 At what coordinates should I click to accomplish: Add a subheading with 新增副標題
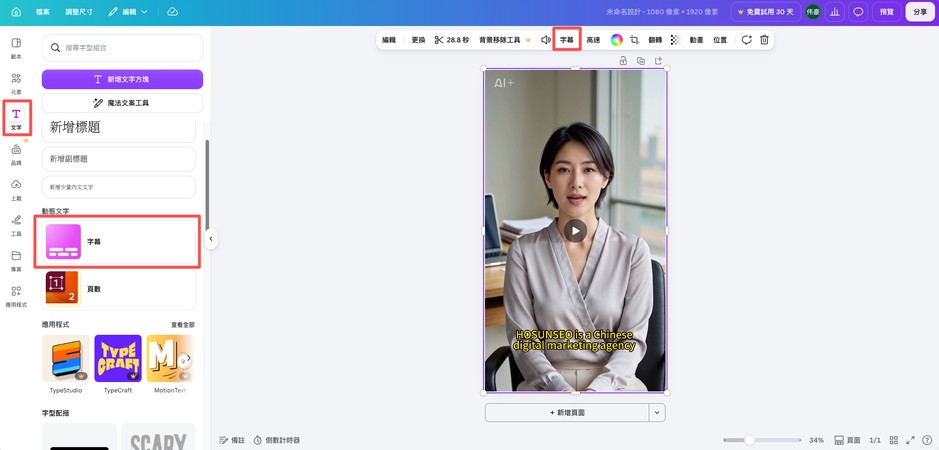(x=119, y=159)
